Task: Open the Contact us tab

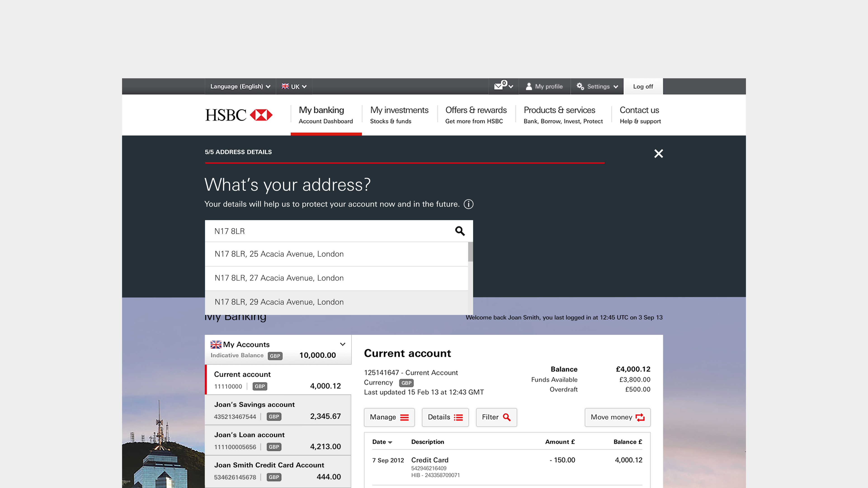Action: [x=640, y=115]
